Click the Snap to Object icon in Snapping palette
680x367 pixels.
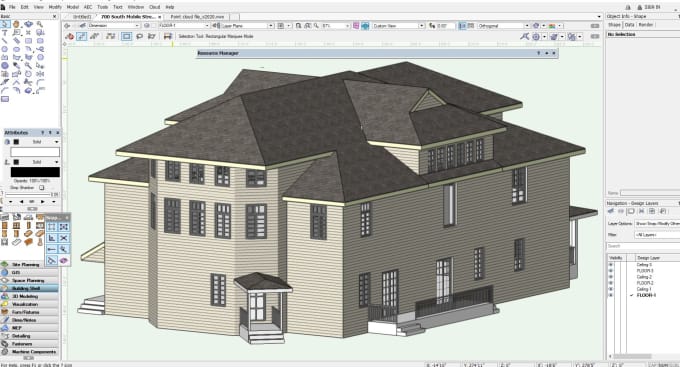pyautogui.click(x=64, y=227)
